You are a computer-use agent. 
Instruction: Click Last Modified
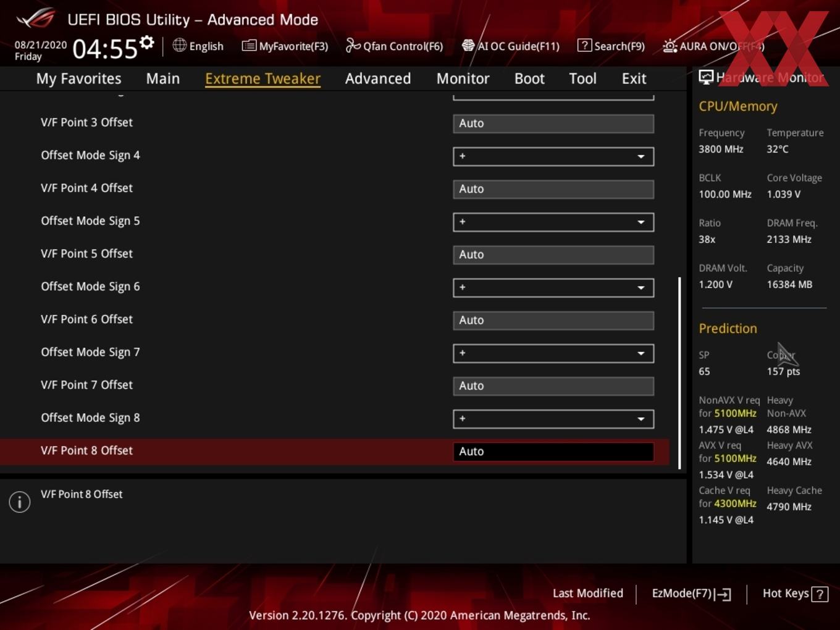click(587, 593)
